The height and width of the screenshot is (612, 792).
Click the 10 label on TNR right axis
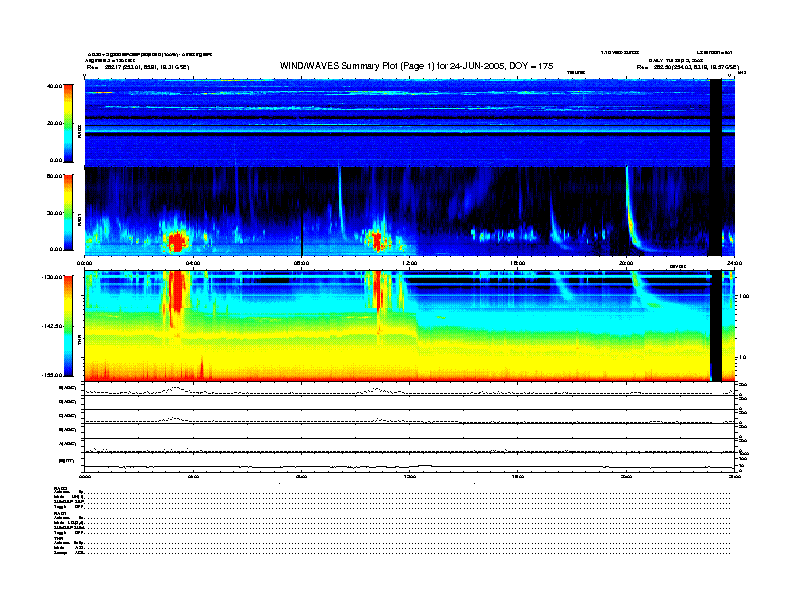(743, 358)
